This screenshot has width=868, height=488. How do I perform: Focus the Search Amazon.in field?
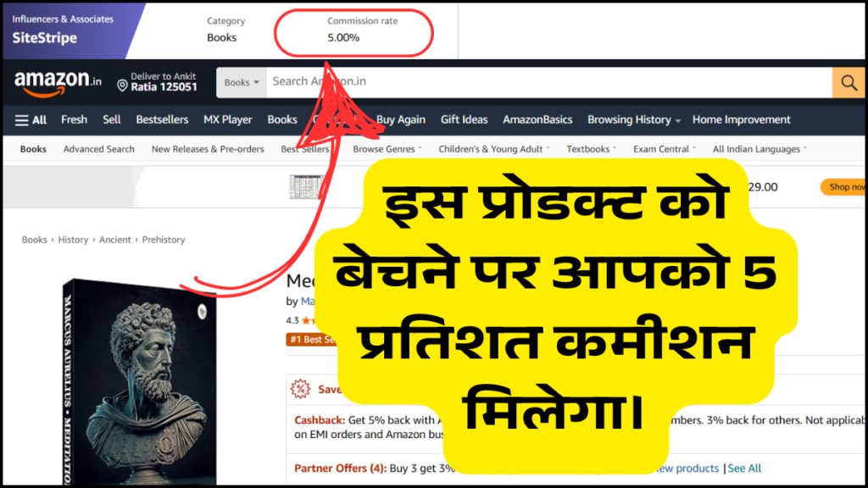[x=548, y=82]
